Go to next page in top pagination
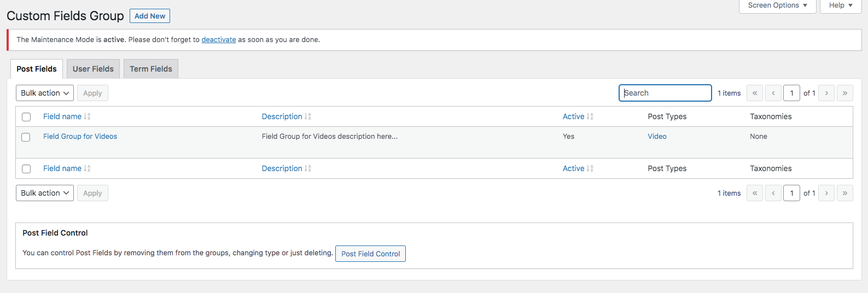 826,93
